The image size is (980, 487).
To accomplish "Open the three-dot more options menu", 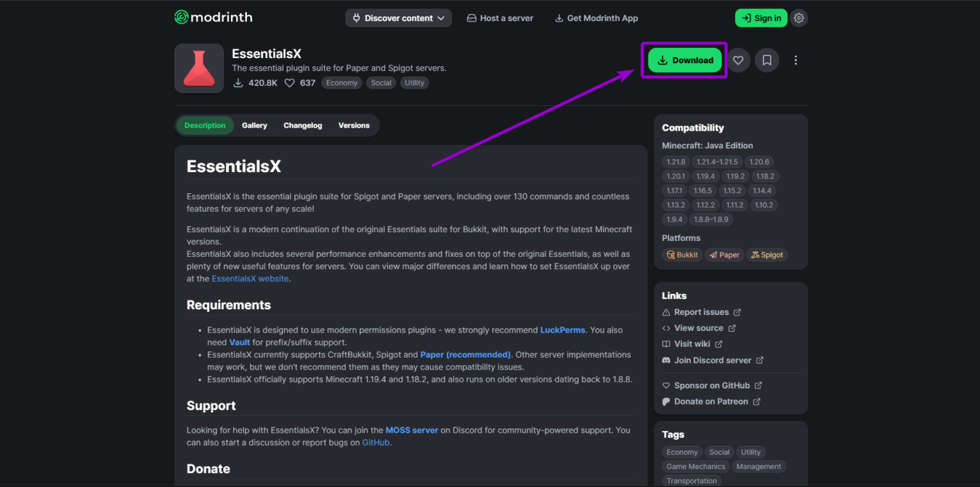I will 796,61.
